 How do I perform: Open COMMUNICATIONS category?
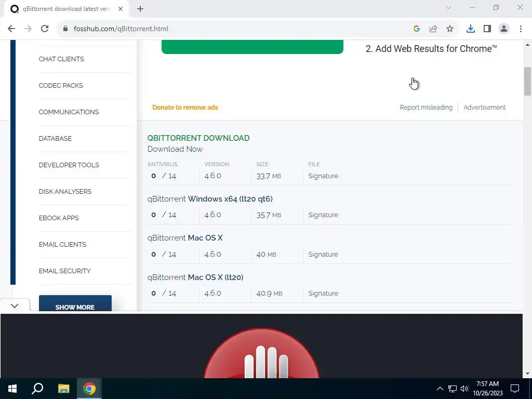69,112
